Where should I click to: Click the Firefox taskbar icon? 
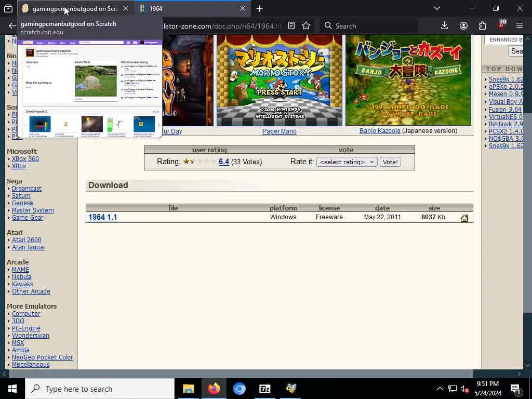214,389
